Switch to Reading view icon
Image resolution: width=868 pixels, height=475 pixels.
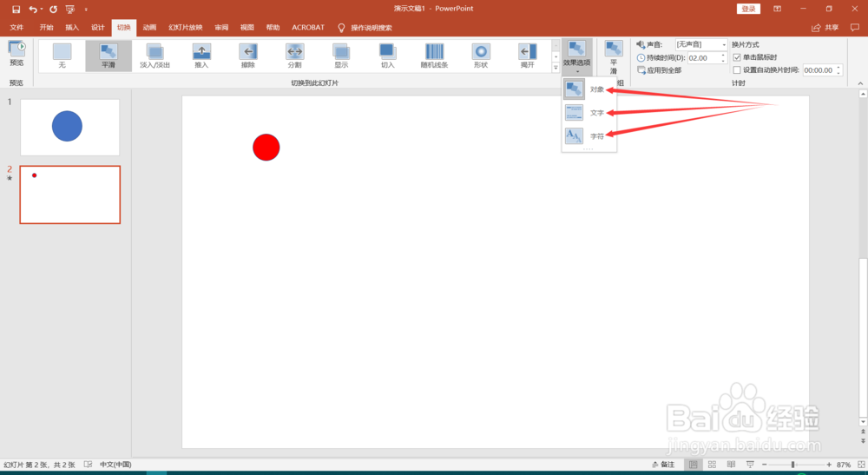click(731, 465)
